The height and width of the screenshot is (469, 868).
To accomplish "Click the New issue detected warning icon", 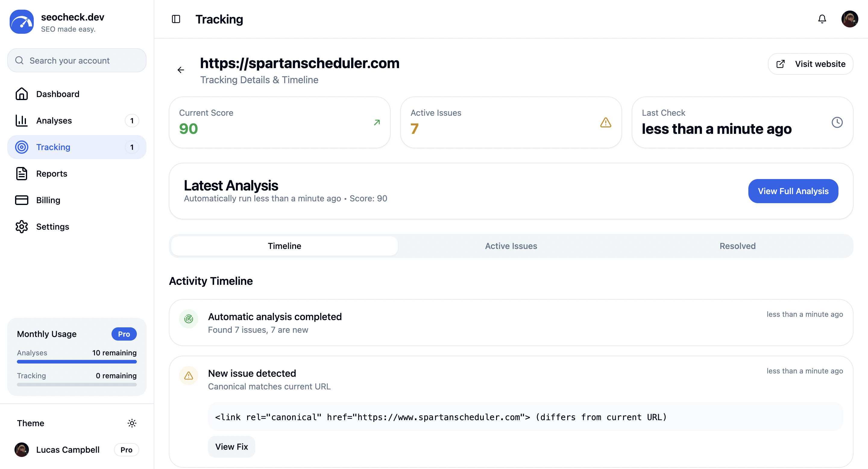I will point(189,376).
